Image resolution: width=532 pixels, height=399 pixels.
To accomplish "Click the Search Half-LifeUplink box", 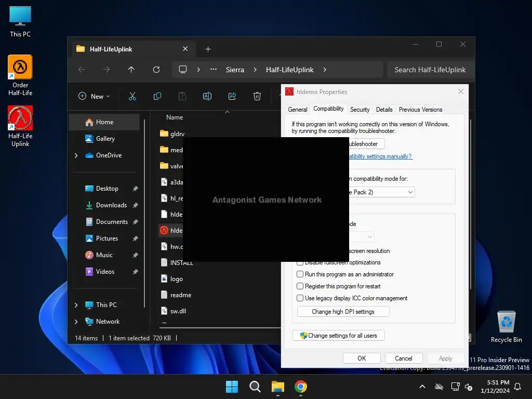I will [x=430, y=70].
